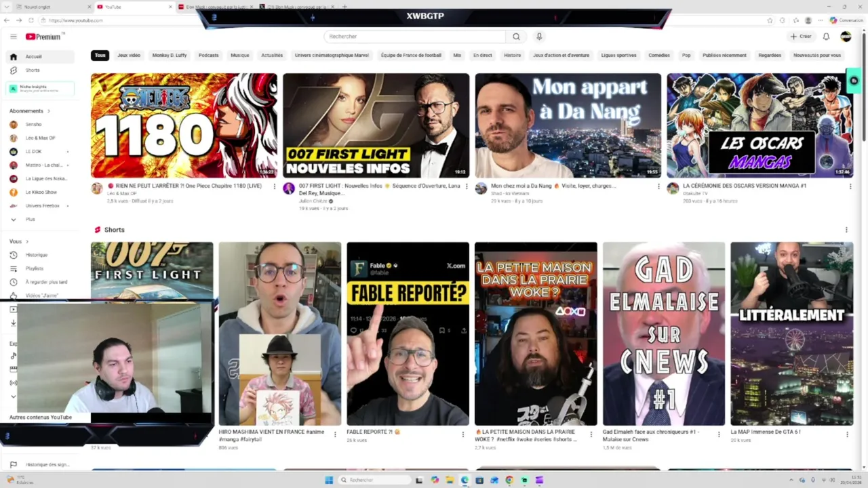Click the Créer button
The image size is (868, 488).
(x=801, y=37)
